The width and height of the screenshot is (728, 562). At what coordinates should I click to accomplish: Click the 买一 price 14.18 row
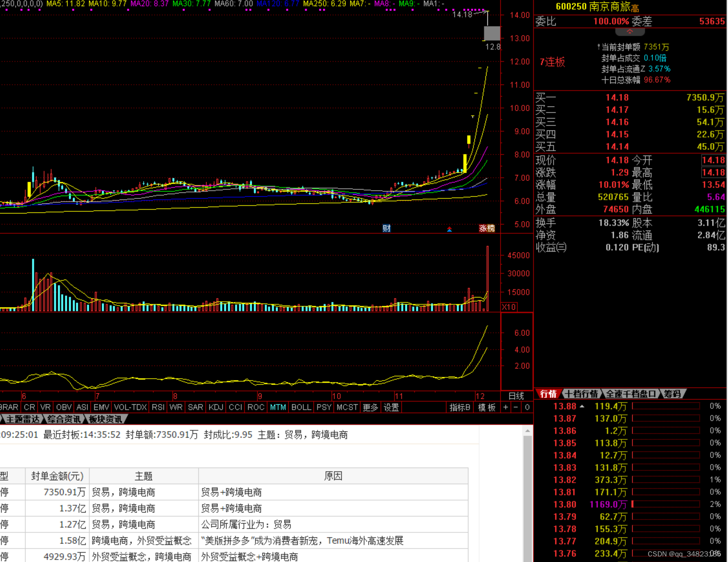tap(630, 98)
